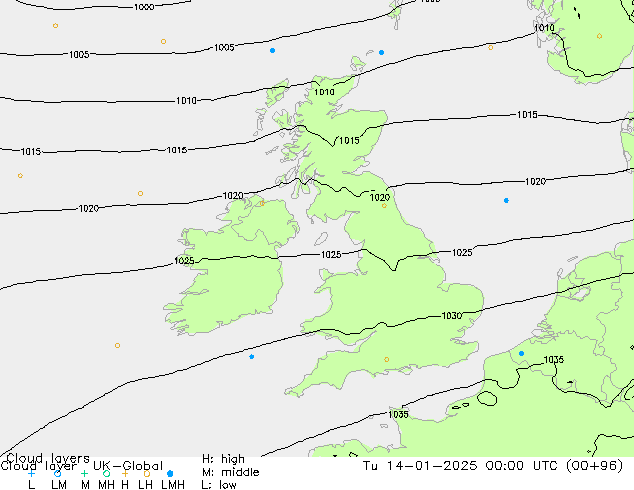Click the 1015 label in the North Sea
634x490 pixels.
[527, 115]
